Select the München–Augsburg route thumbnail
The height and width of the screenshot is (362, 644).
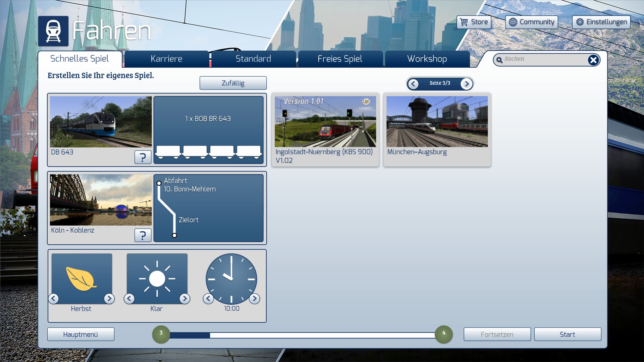(437, 122)
